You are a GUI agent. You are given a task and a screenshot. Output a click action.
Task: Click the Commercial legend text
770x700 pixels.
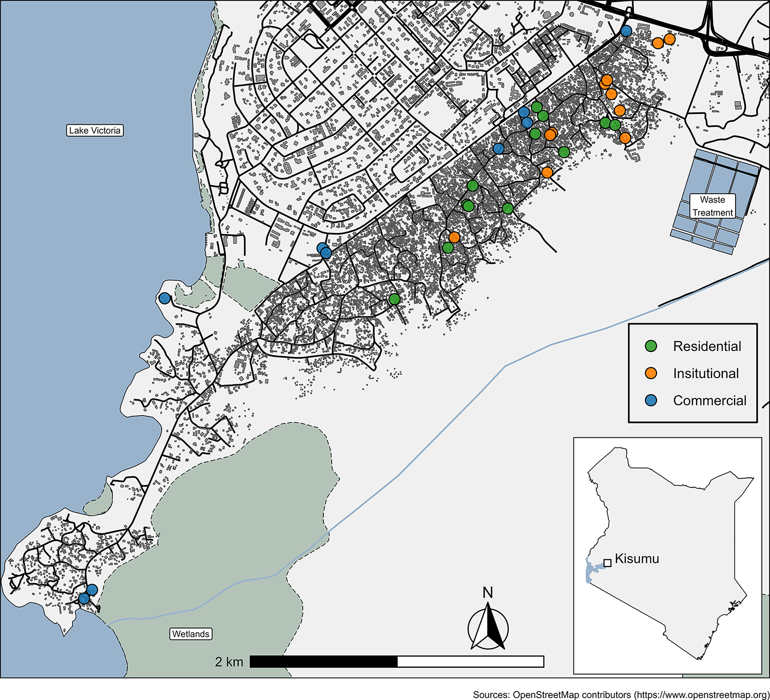click(x=709, y=400)
